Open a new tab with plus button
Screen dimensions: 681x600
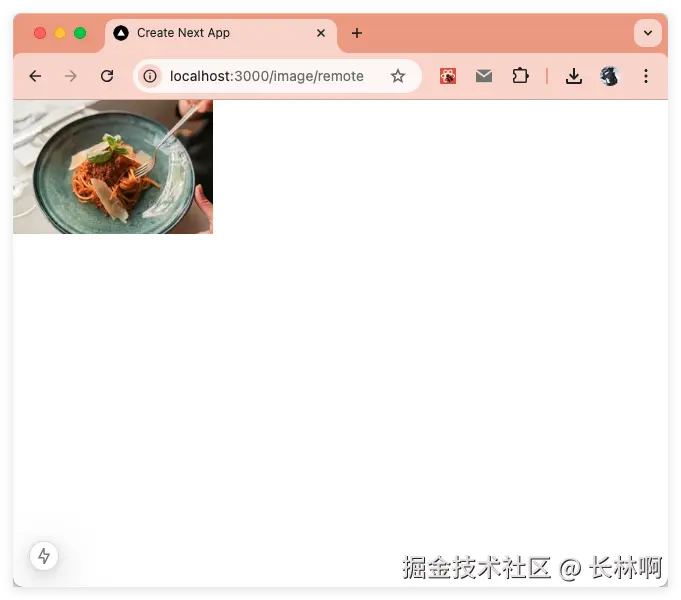coord(357,33)
